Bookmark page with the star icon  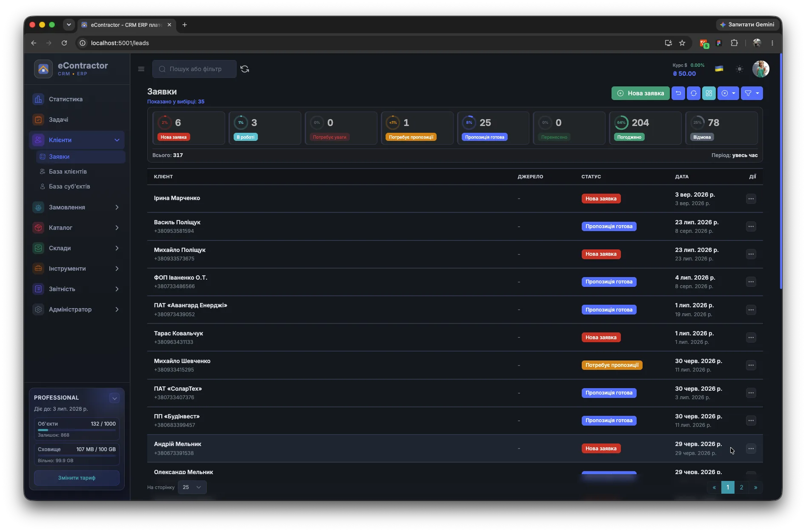pos(682,43)
